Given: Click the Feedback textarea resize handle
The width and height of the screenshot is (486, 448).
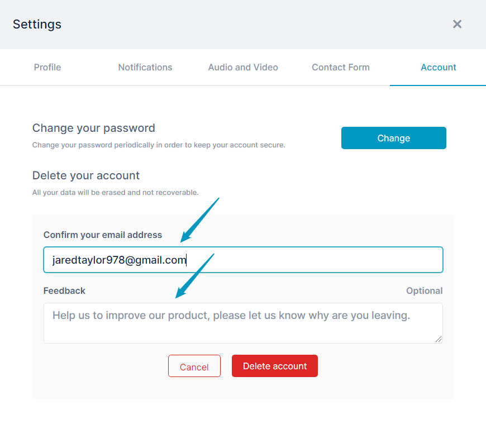Looking at the screenshot, I should point(439,339).
